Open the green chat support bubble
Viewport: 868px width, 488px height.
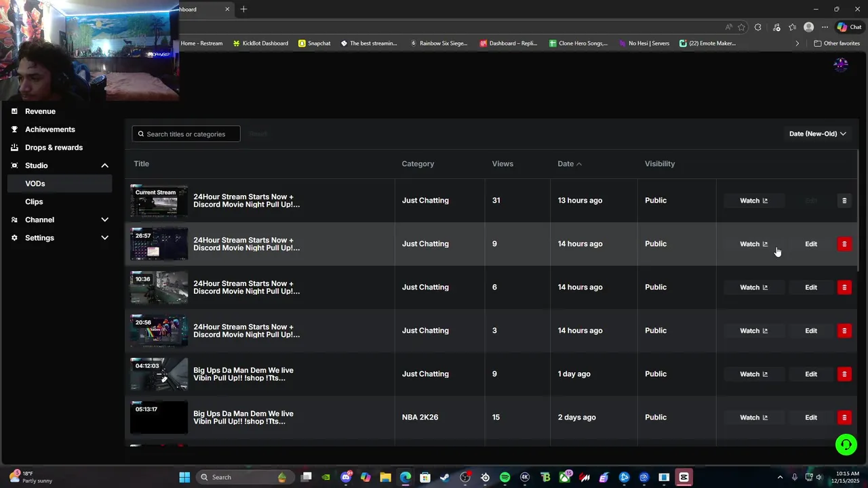(846, 445)
